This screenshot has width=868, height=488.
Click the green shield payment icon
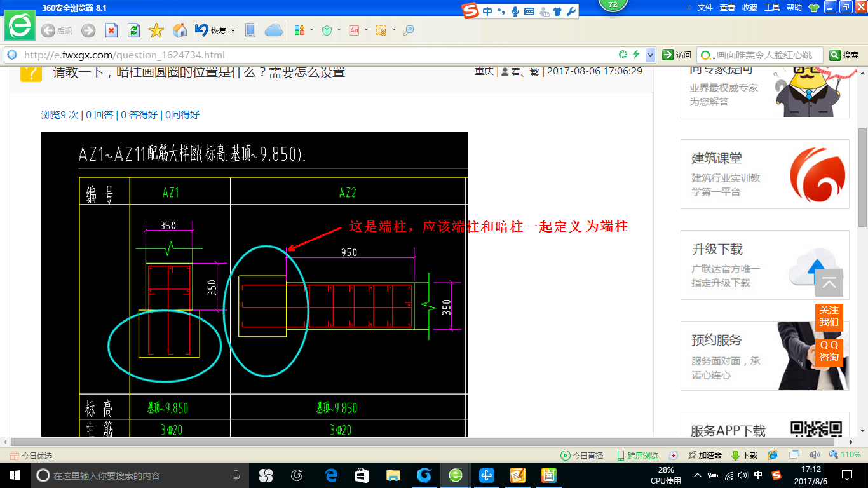(327, 30)
